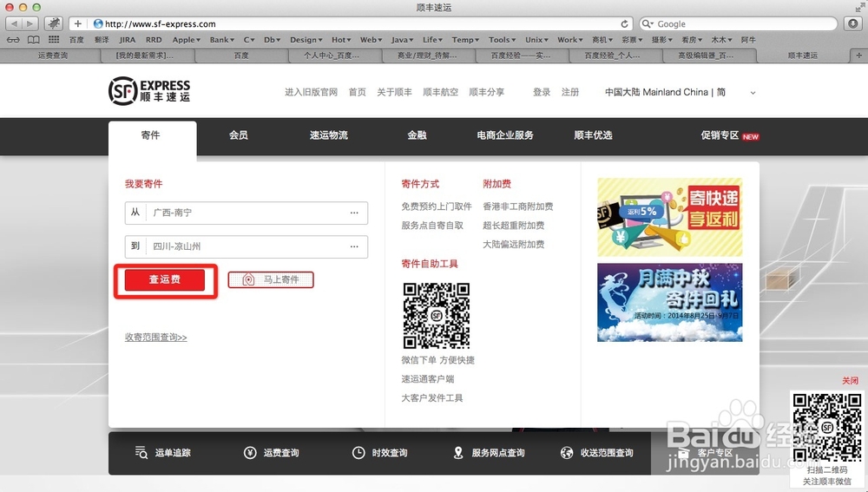Click the Safari forward arrow button
This screenshot has width=868, height=492.
(x=30, y=23)
